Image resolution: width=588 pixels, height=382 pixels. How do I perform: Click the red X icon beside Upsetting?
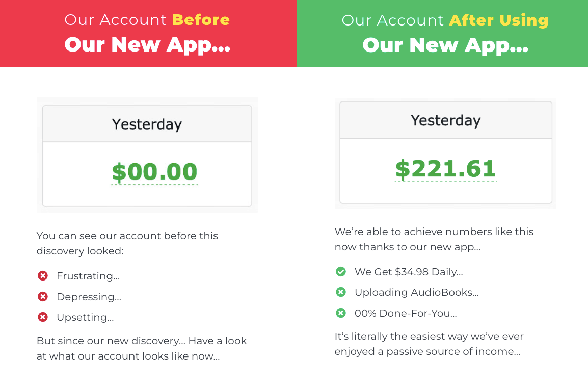click(x=43, y=317)
